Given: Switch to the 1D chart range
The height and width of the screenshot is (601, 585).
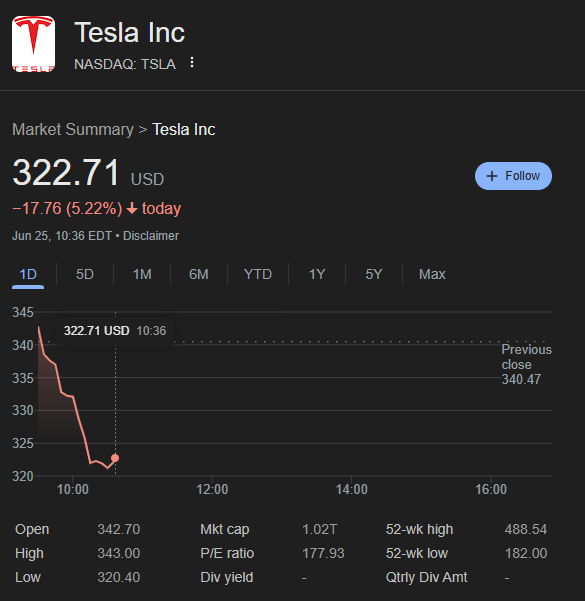Looking at the screenshot, I should click(28, 274).
